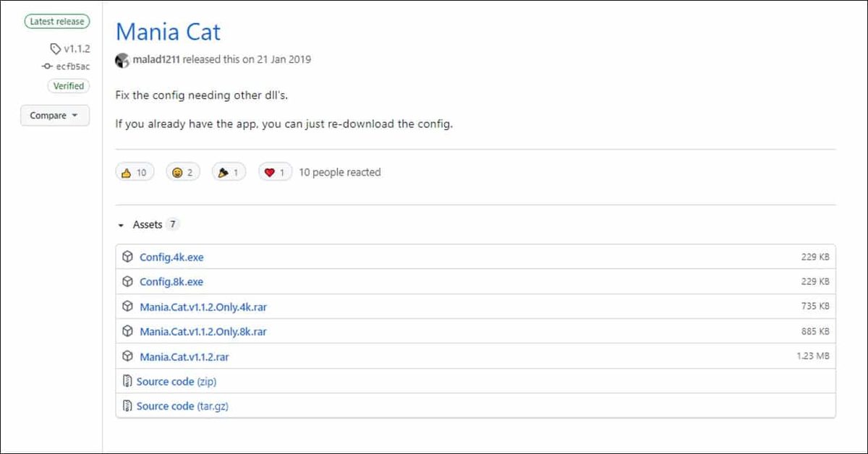Click malad1211's avatar image

[122, 60]
